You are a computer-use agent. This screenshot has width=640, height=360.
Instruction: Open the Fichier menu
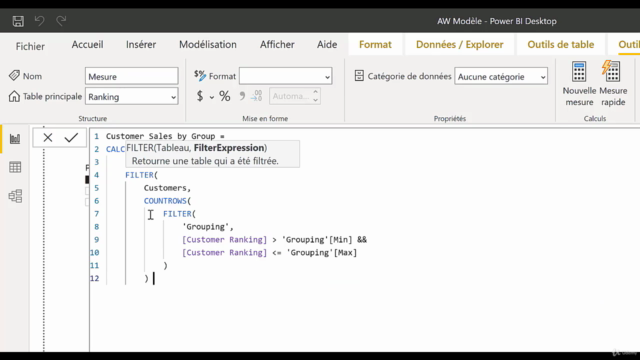30,46
